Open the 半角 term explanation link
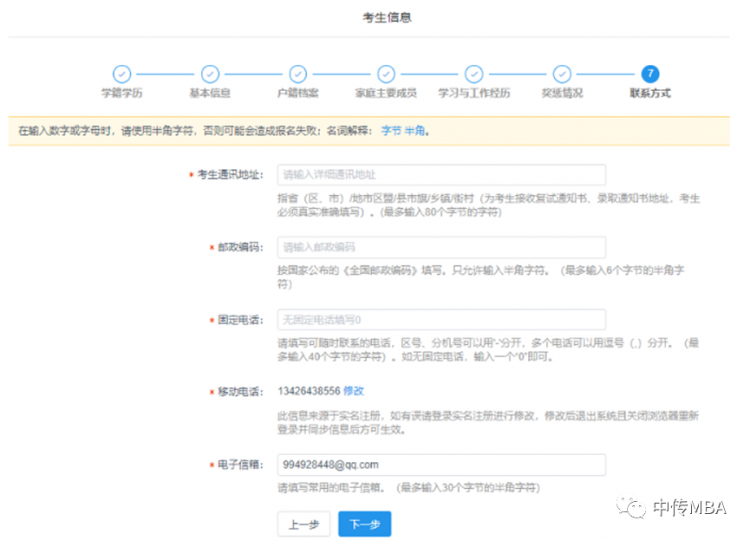Viewport: 750px width, 540px height. coord(415,131)
